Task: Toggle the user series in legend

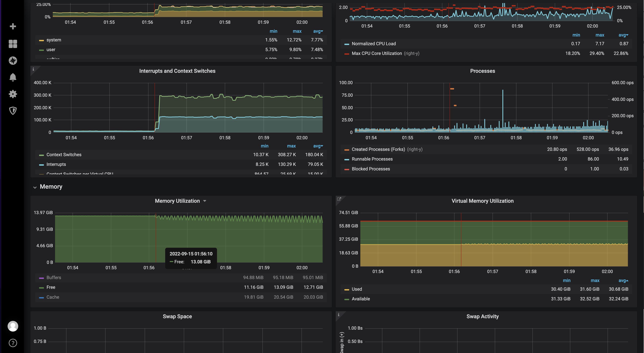Action: [51, 50]
